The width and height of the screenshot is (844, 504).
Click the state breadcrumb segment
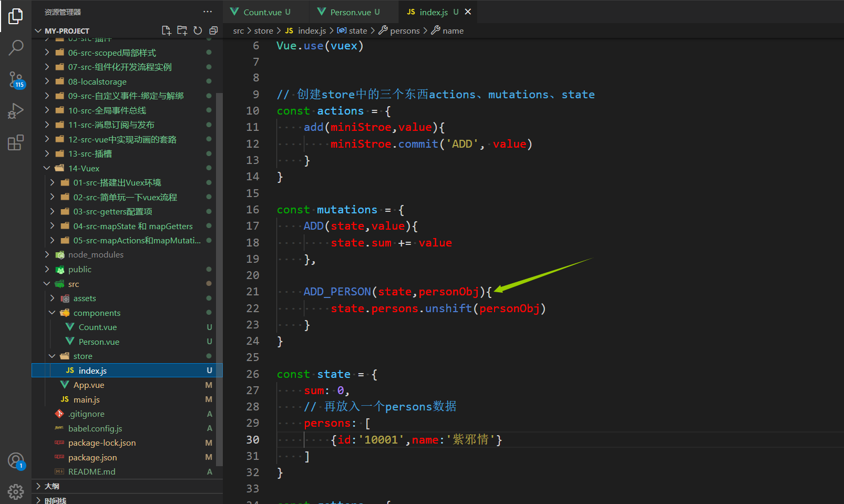click(x=352, y=30)
